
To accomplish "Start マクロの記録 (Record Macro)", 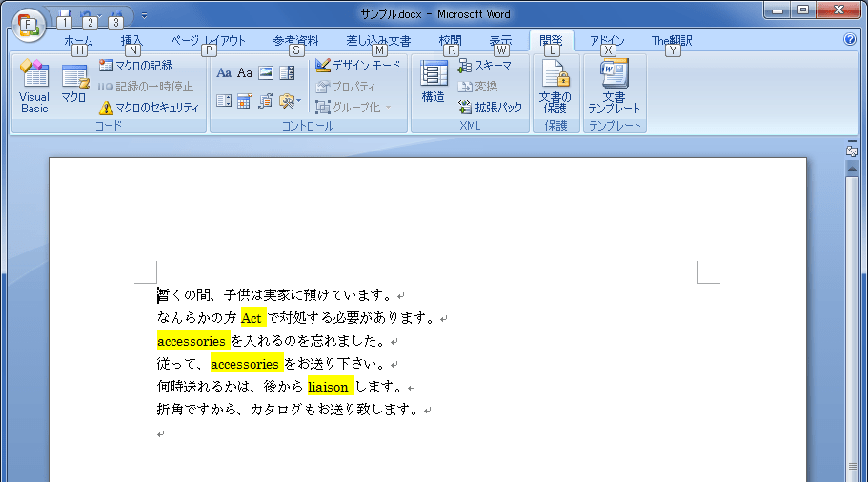I will (135, 66).
